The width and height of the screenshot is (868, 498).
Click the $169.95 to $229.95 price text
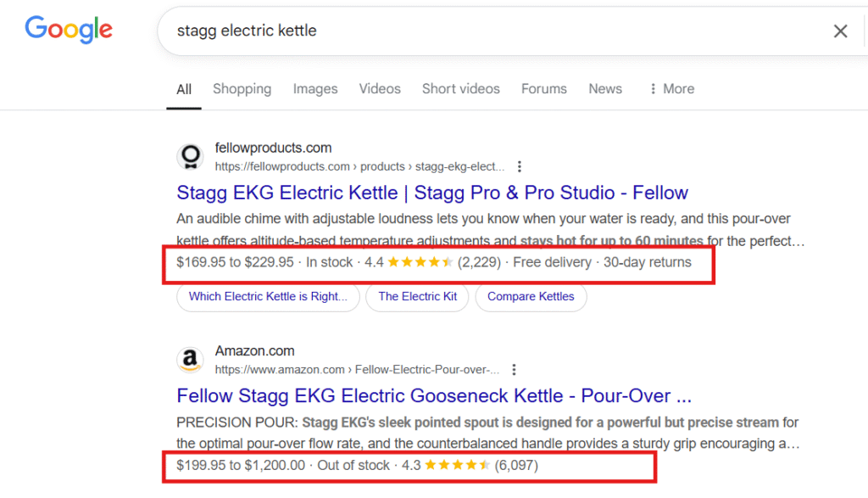(235, 262)
